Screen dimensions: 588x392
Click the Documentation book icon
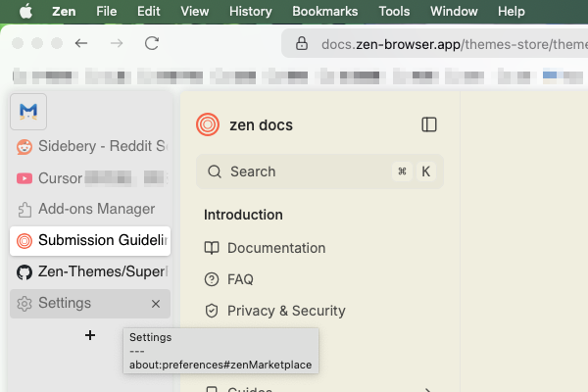point(212,248)
